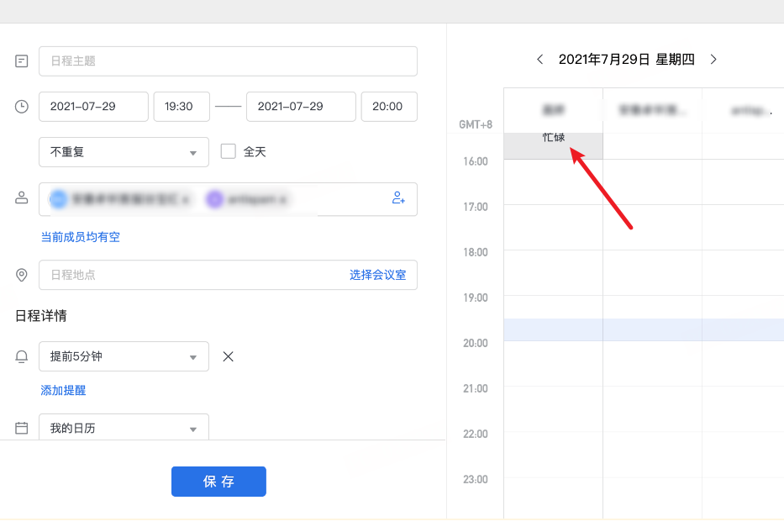The height and width of the screenshot is (532, 784).
Task: Go to previous day with left chevron
Action: click(x=540, y=60)
